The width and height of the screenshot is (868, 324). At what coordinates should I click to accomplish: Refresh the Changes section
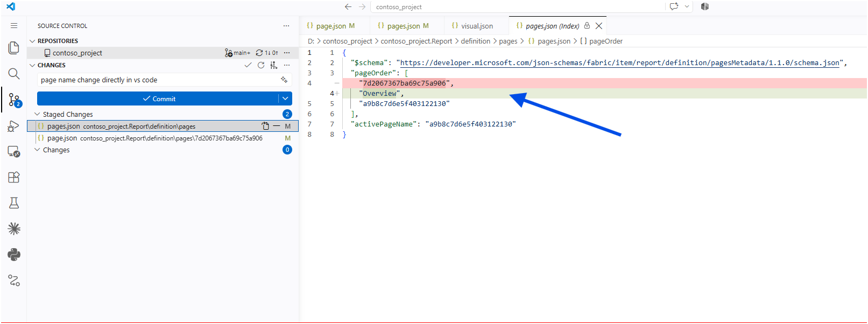click(x=261, y=65)
